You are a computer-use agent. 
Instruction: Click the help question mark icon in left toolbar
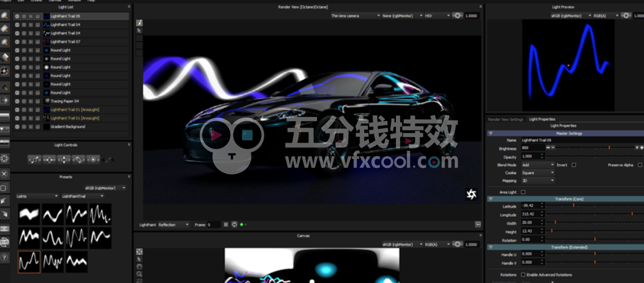point(5,257)
